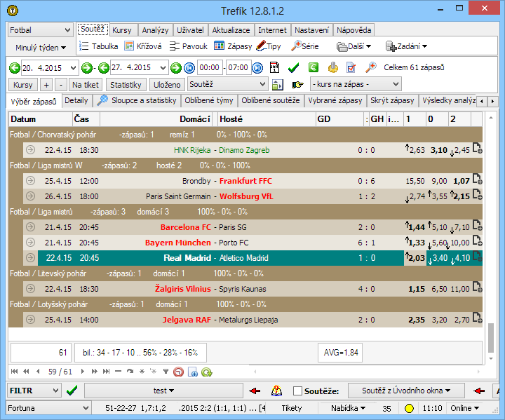Click red left arrow beside test button
505x420 pixels.
point(255,391)
